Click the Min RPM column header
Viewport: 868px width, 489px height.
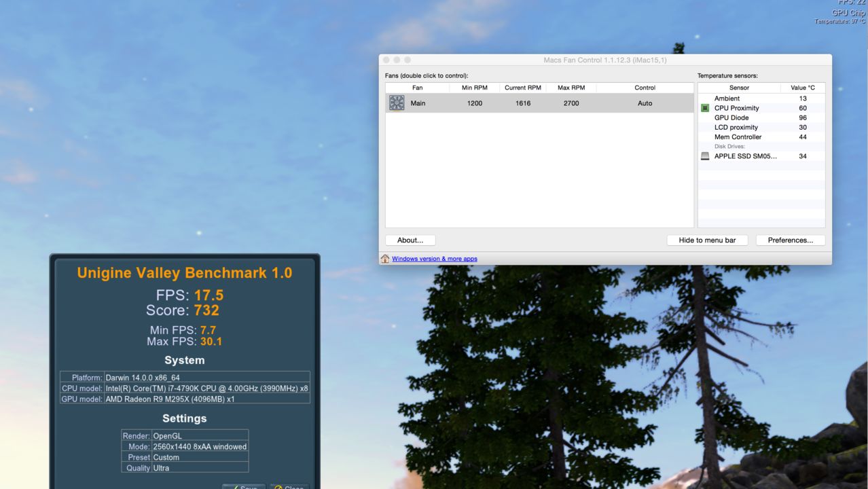coord(475,88)
